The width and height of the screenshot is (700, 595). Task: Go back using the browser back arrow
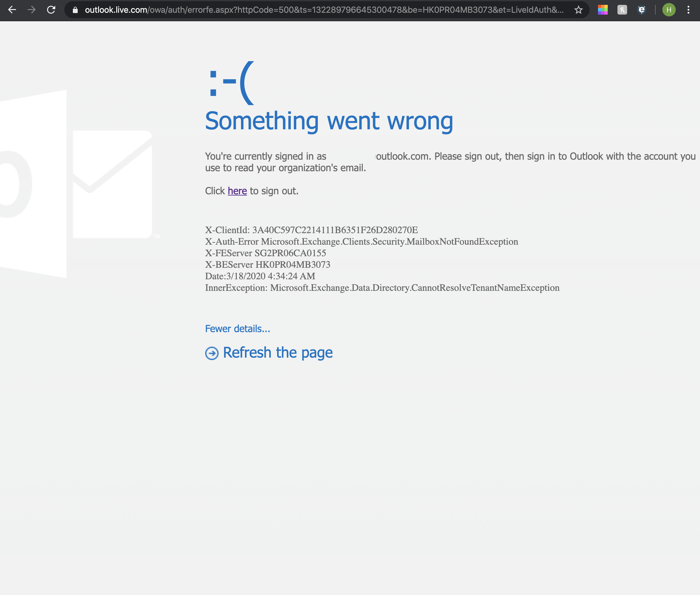(12, 10)
